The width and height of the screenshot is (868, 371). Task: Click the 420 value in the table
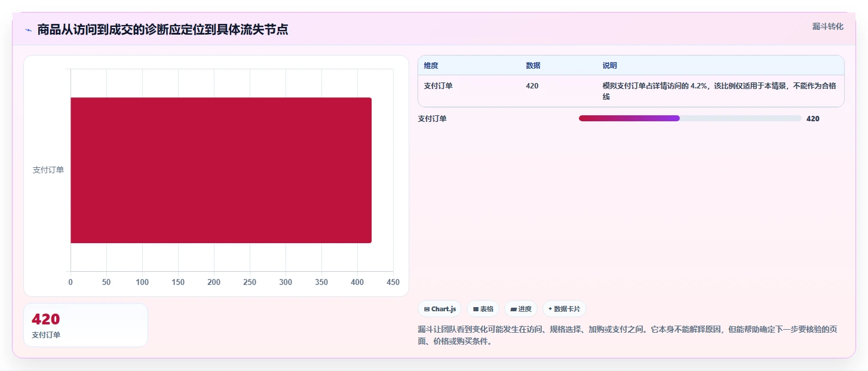[x=532, y=86]
